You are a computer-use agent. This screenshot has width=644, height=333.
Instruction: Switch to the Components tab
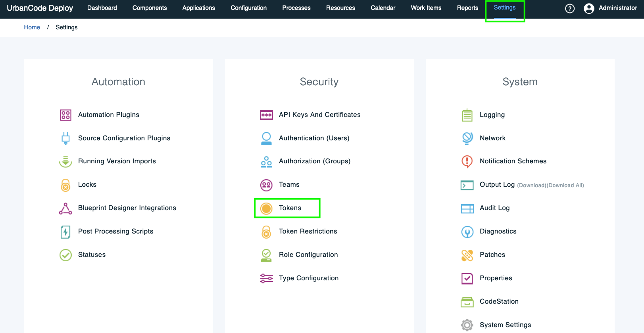tap(150, 8)
